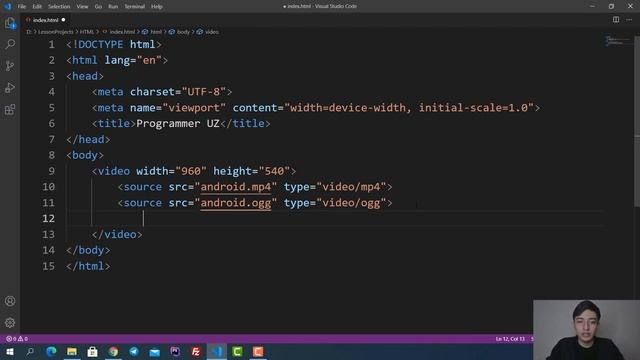
Task: Click the VS Code logo in title bar
Action: 7,6
